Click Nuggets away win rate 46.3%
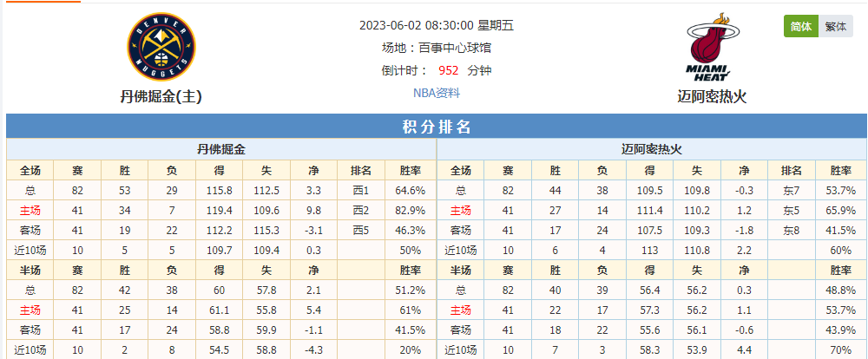Viewport: 868px width, 359px height. pos(411,230)
